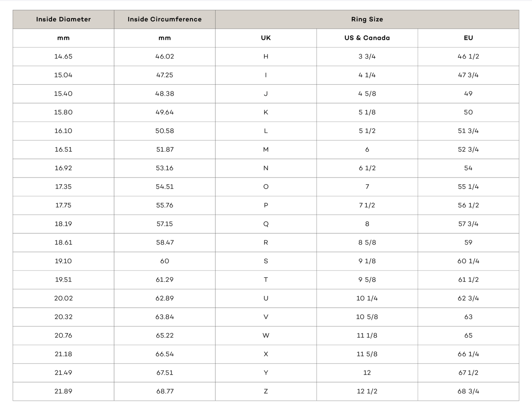Select the EU subheader cell

[x=468, y=38]
